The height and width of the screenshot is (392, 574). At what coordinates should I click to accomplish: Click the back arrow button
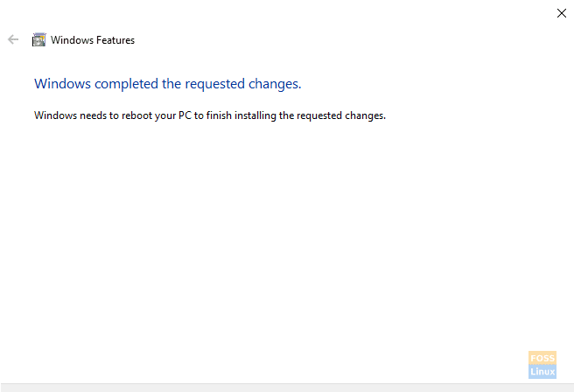[13, 39]
